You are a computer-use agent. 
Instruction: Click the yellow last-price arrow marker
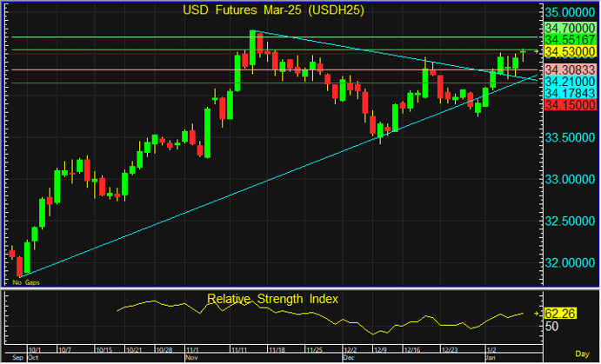(536, 52)
